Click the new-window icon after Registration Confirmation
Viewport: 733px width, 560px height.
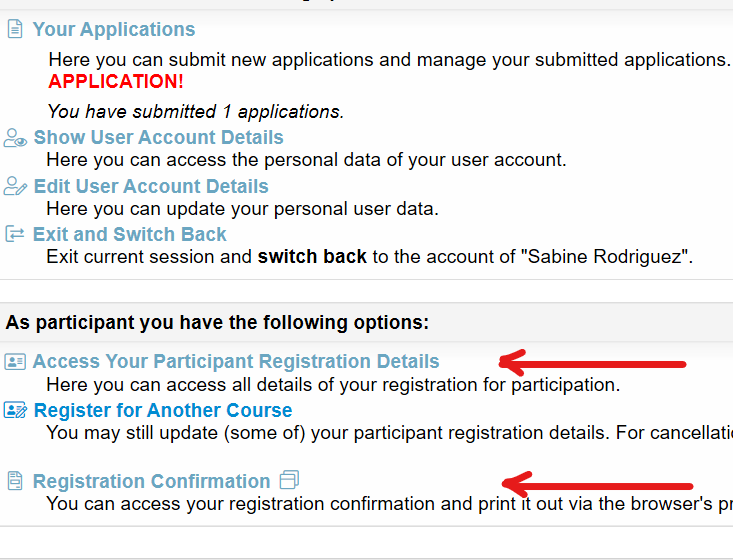(x=289, y=480)
